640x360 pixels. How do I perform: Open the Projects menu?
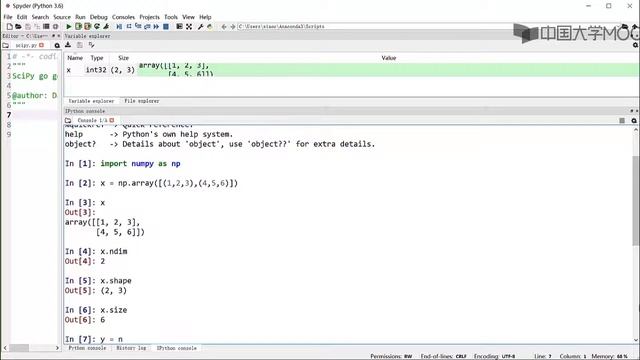tap(149, 17)
